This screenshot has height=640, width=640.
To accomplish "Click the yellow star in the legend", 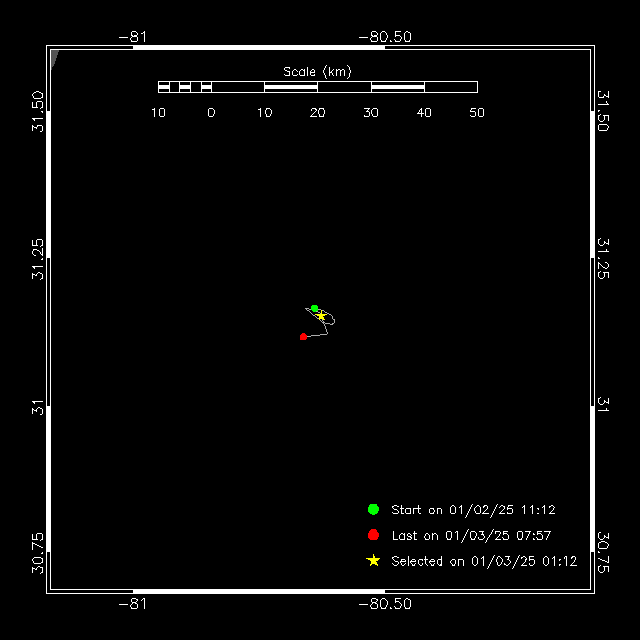I will coord(373,561).
